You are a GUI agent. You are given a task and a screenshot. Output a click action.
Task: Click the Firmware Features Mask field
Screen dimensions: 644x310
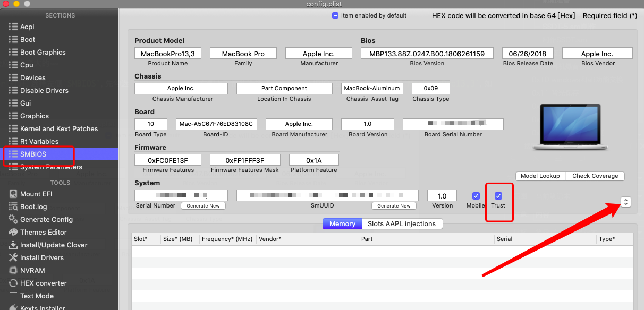pos(245,160)
